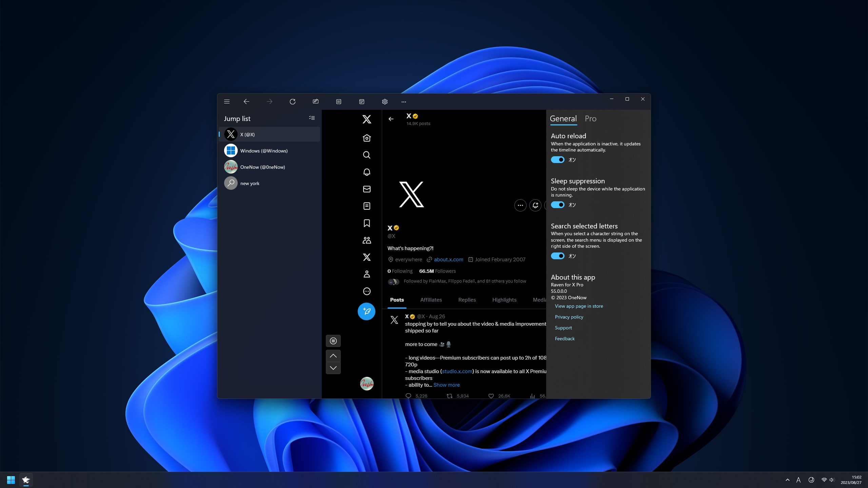Open the Messages envelope icon

[x=367, y=189]
